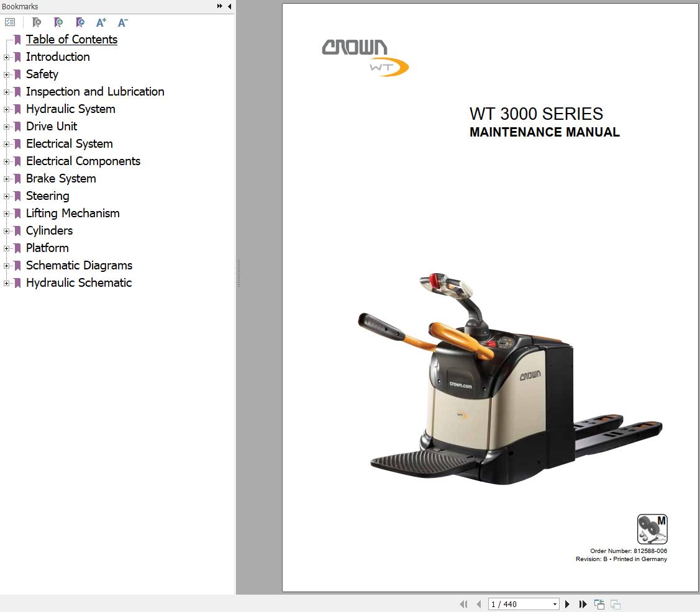Click the delete bookmark icon

point(36,22)
